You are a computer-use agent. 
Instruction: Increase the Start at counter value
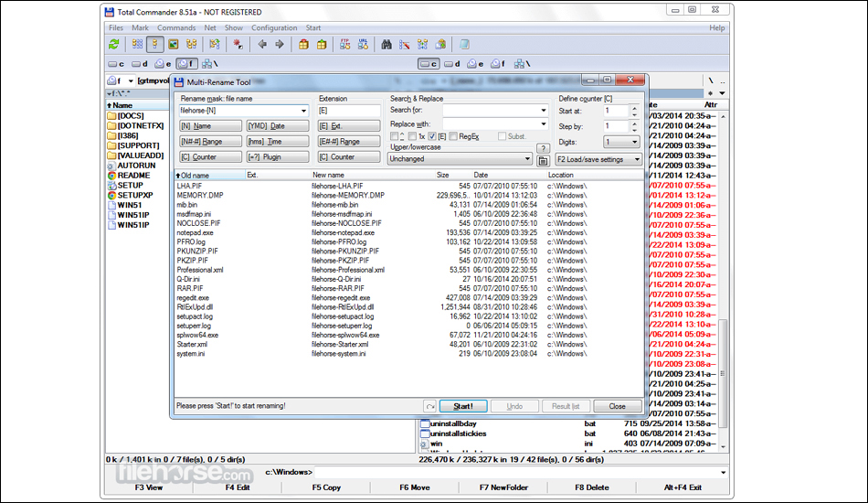click(x=634, y=108)
